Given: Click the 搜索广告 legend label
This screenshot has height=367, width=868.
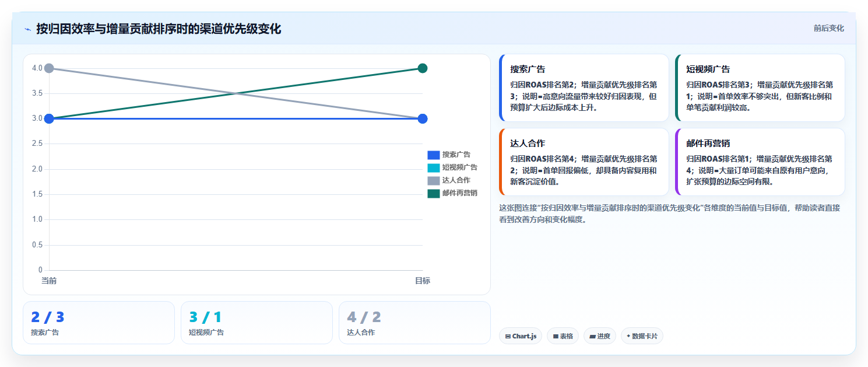Looking at the screenshot, I should click(456, 155).
